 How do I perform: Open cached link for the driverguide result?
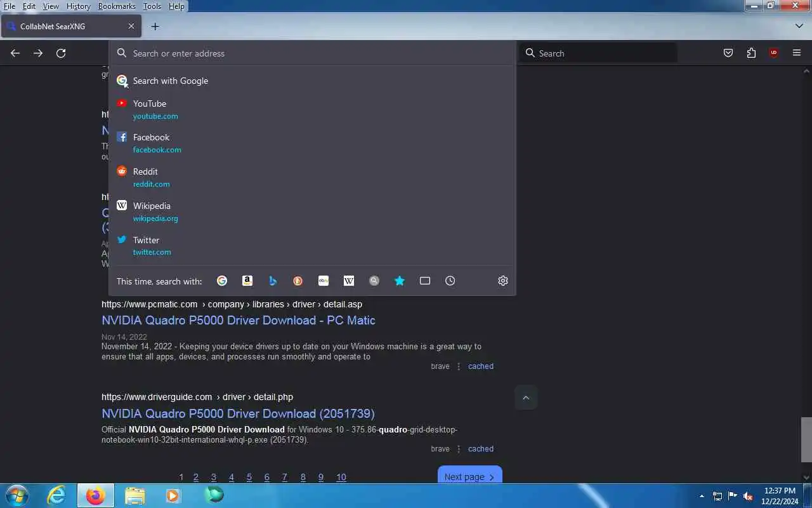[481, 449]
